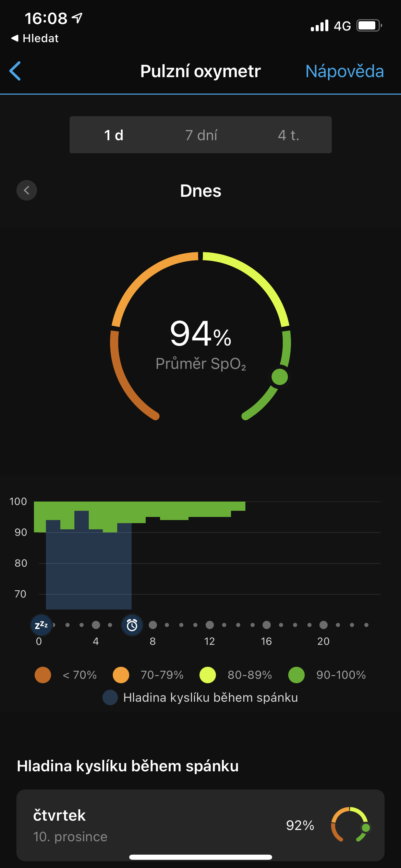This screenshot has height=868, width=401.
Task: Tap the cellular signal strength icon
Action: point(319,26)
